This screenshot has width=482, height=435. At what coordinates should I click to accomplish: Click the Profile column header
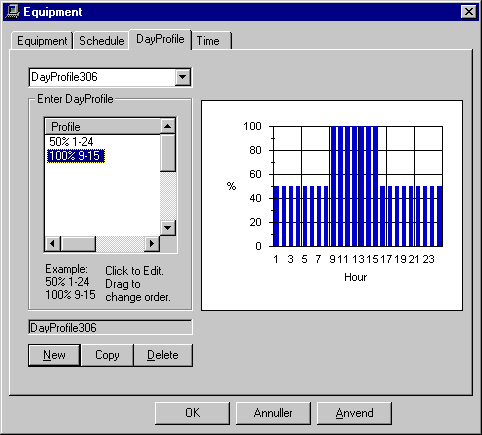point(103,127)
